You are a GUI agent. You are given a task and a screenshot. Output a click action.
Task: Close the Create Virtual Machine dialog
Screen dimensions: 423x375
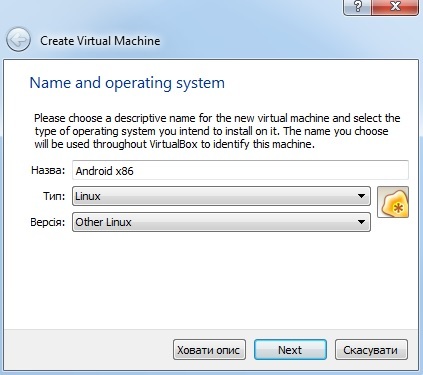pyautogui.click(x=395, y=7)
